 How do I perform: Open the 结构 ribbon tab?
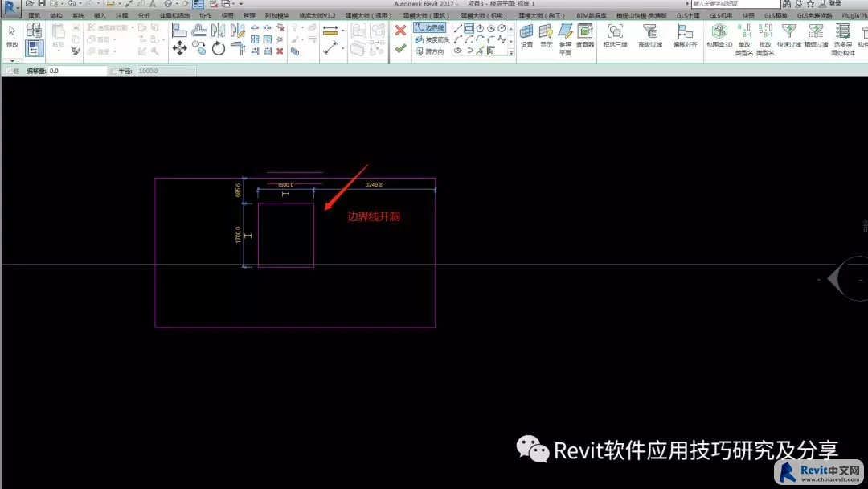click(x=56, y=15)
